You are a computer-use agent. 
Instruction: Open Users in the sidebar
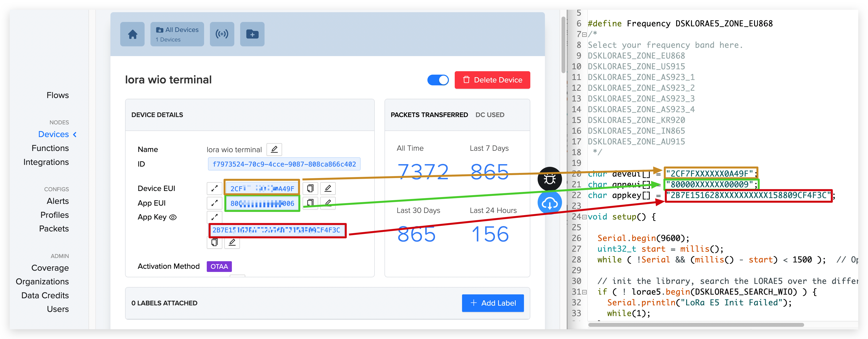[x=58, y=309]
